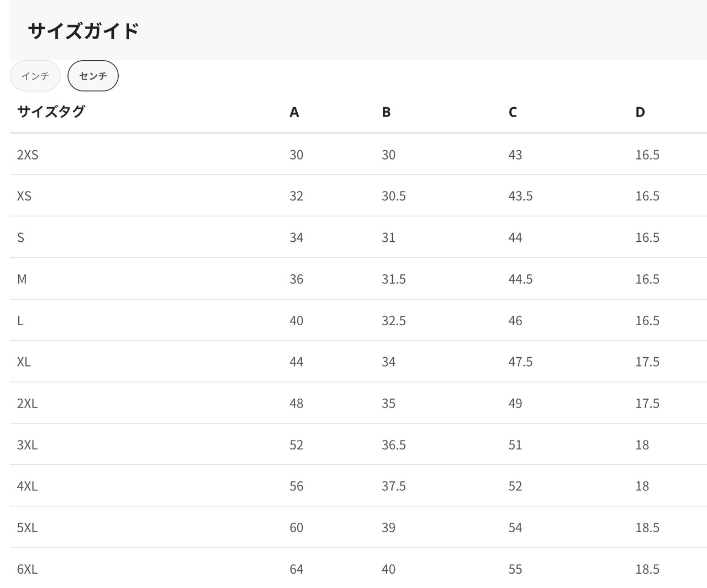
Task: Select the 2XL size row label
Action: 28,403
